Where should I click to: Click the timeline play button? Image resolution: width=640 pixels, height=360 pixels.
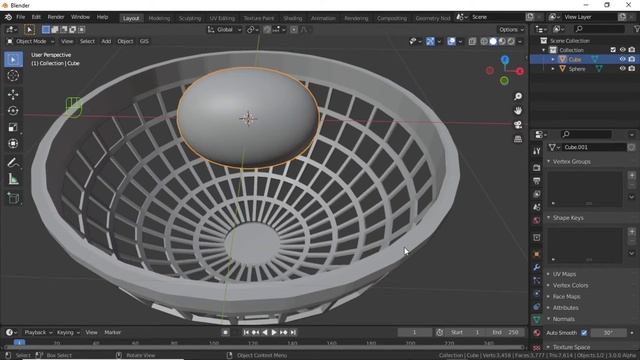[x=274, y=332]
